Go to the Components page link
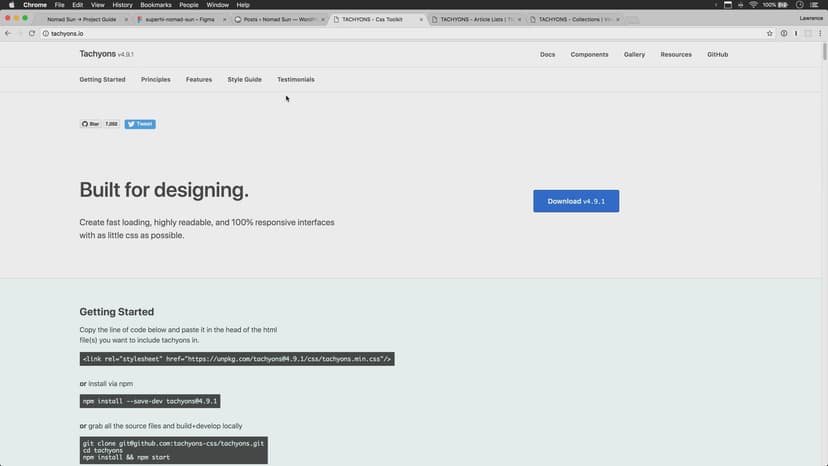 (x=589, y=54)
